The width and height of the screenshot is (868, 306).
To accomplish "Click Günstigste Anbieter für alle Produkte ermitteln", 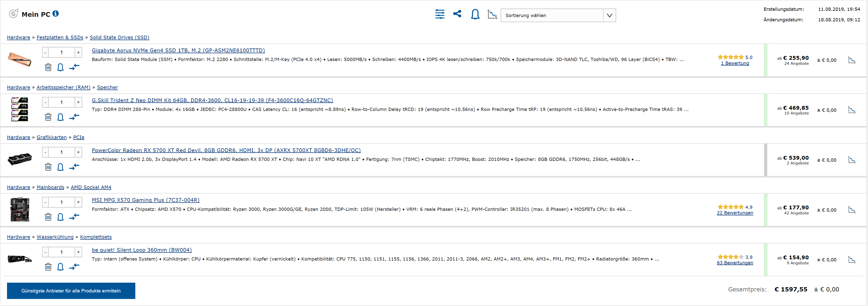I will [x=71, y=290].
